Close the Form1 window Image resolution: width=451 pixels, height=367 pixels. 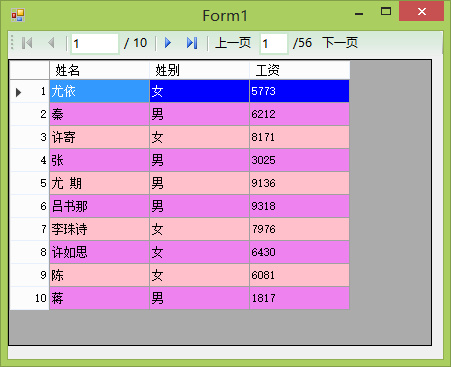pos(422,12)
